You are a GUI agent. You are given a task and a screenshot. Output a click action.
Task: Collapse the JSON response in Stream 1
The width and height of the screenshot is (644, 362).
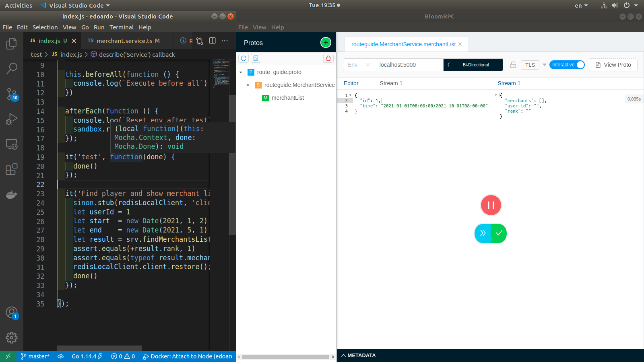tap(496, 95)
